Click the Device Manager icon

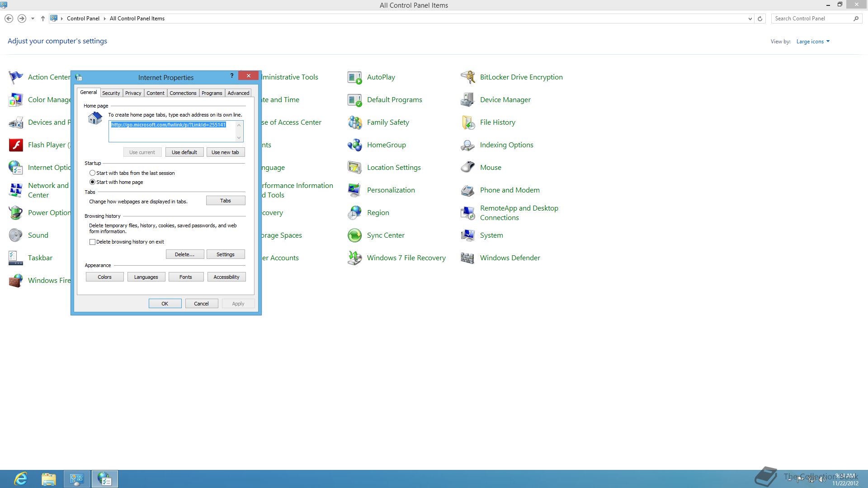click(467, 100)
